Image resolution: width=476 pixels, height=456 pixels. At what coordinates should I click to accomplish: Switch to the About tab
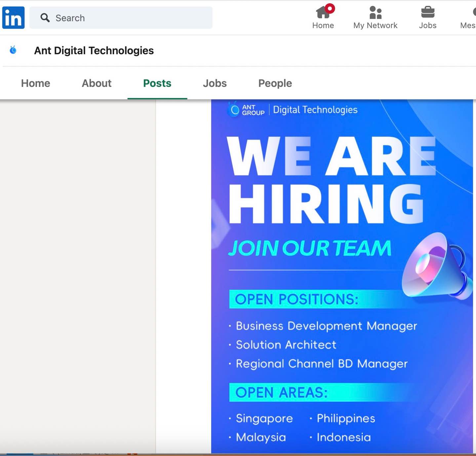pos(97,83)
